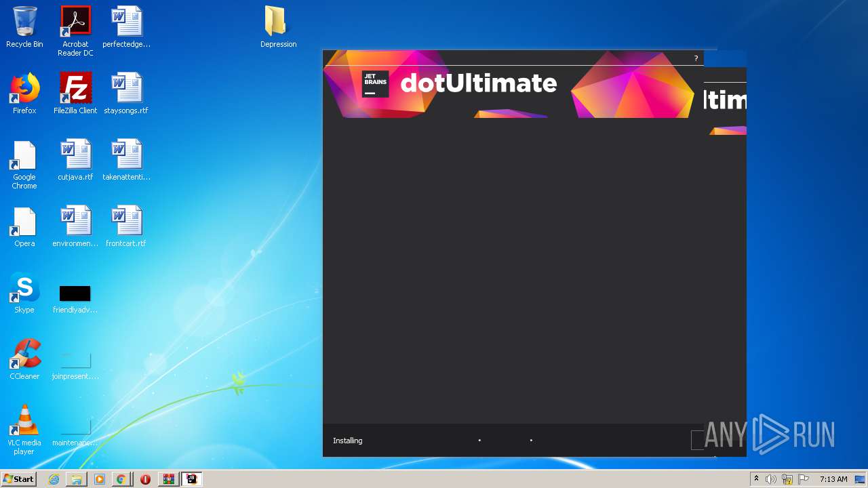Screen dimensions: 868x488
Task: Open the Recycle Bin desktop icon
Action: 24,28
